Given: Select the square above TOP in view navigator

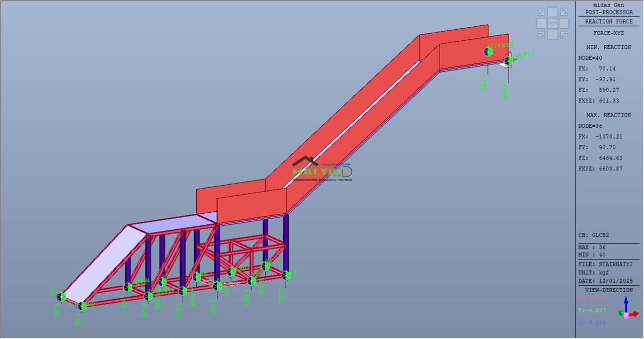Looking at the screenshot, I should click(552, 11).
